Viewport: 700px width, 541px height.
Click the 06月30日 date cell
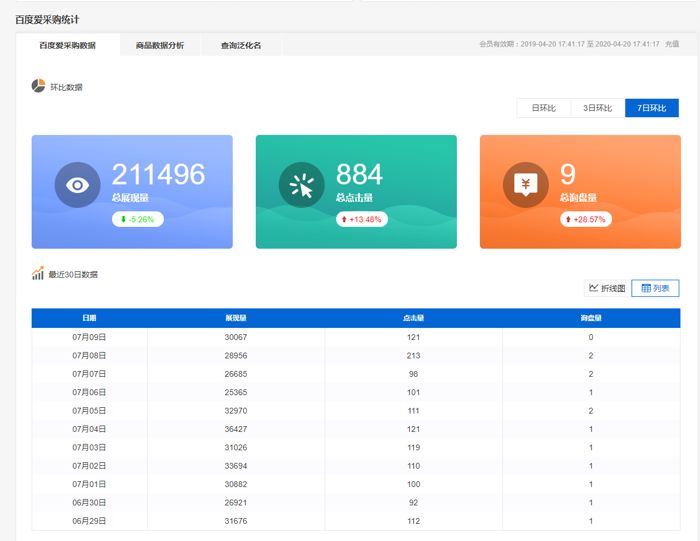point(89,502)
